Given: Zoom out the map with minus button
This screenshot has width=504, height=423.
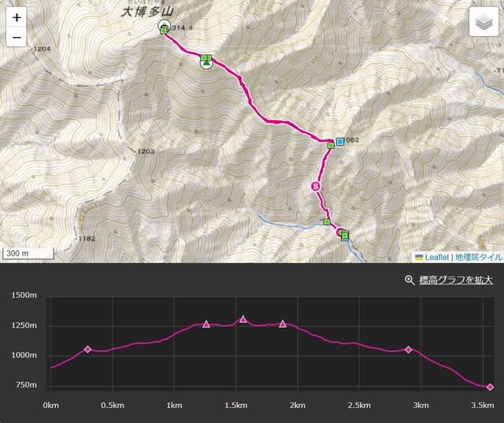Looking at the screenshot, I should 17,37.
